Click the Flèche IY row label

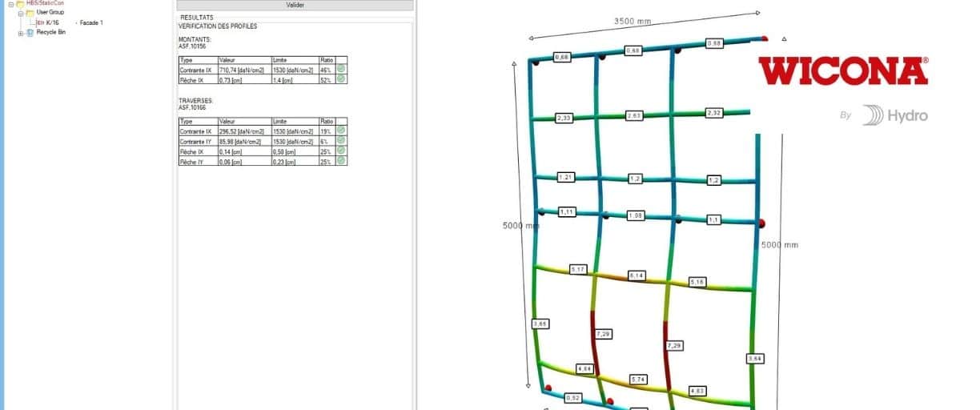pos(198,161)
